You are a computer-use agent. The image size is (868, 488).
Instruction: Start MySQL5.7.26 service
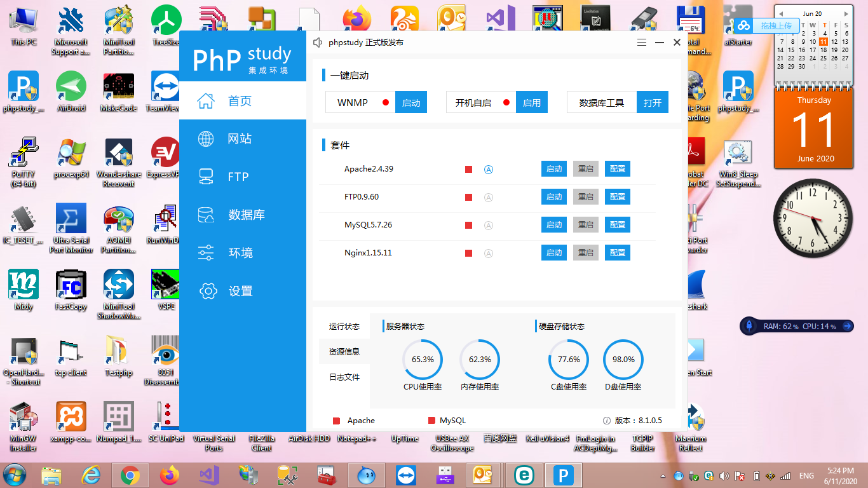554,225
